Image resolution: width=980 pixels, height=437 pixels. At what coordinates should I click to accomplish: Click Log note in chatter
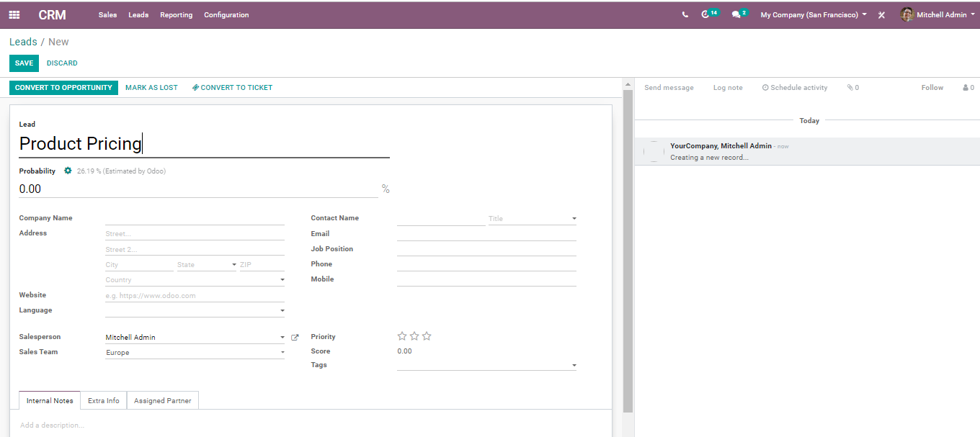tap(728, 88)
